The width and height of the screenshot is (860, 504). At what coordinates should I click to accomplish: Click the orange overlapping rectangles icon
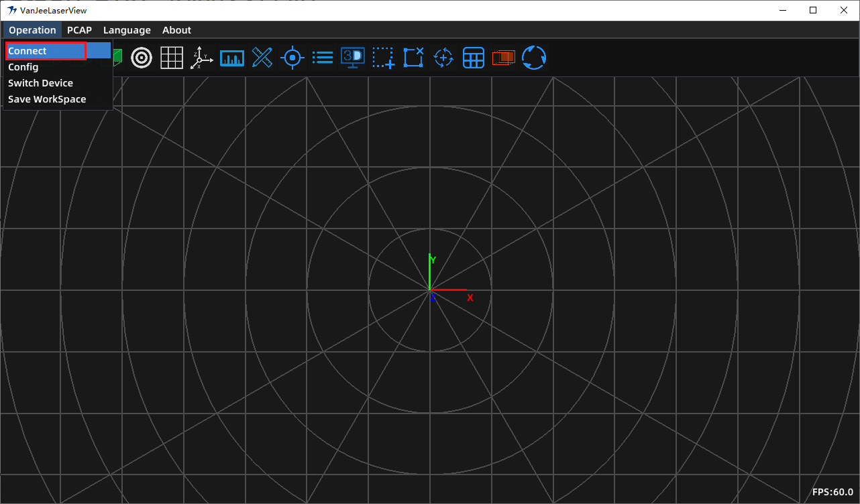(x=504, y=58)
